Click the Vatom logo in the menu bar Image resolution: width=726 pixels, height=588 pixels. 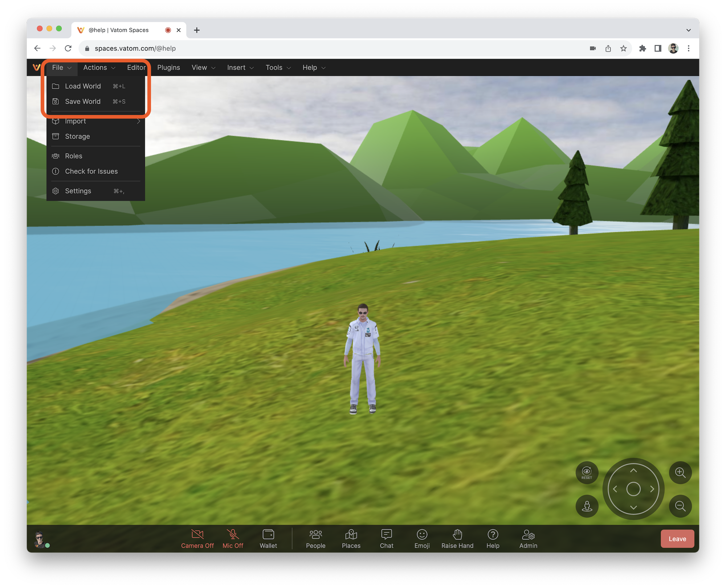click(x=36, y=67)
